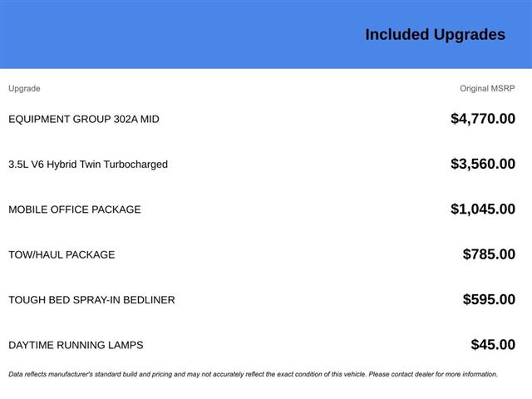532x399 pixels.
Task: Click the $595.00 price
Action: click(x=489, y=299)
